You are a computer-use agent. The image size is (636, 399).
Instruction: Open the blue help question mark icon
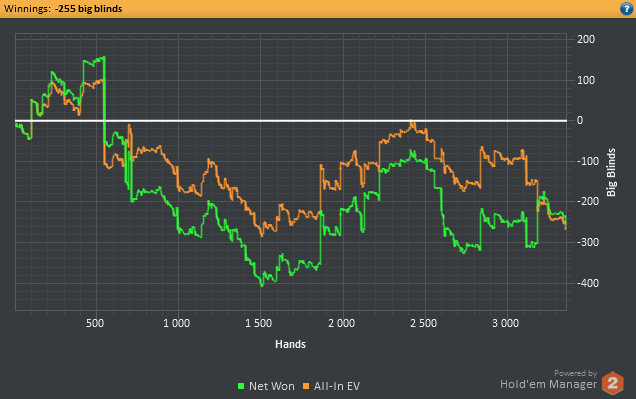pos(627,9)
